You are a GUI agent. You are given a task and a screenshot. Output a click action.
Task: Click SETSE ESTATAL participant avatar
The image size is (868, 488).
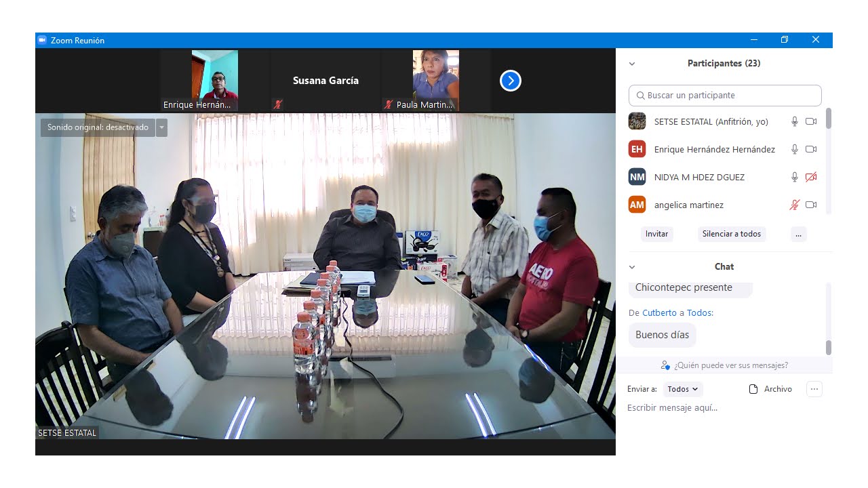pos(637,121)
